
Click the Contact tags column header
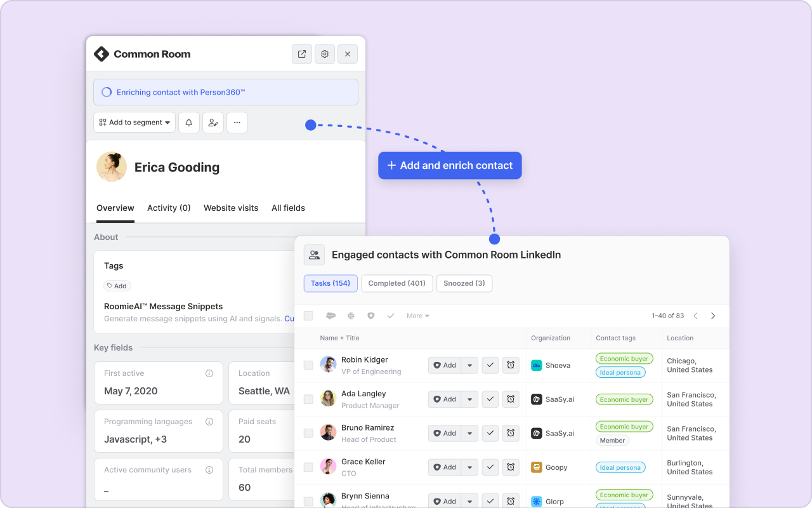(x=615, y=338)
